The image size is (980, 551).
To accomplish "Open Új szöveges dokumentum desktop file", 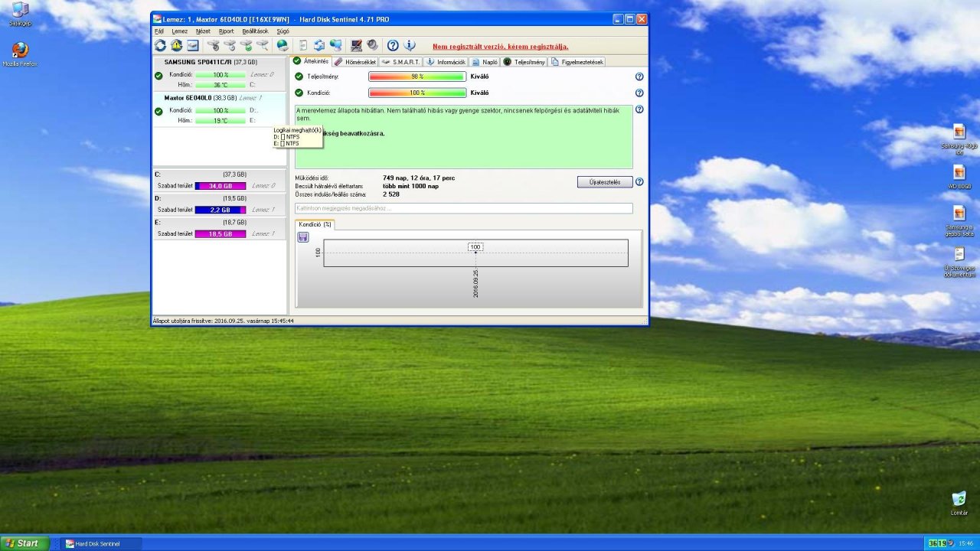I will (959, 262).
